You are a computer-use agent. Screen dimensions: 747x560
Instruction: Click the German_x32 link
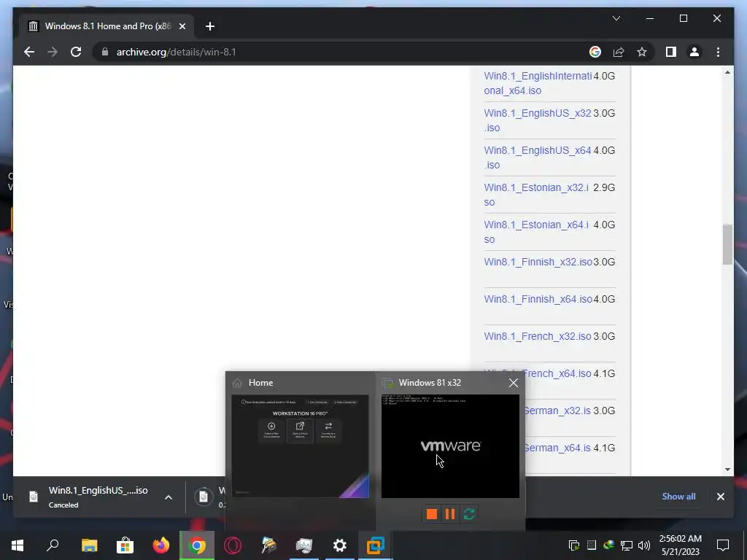coord(558,411)
